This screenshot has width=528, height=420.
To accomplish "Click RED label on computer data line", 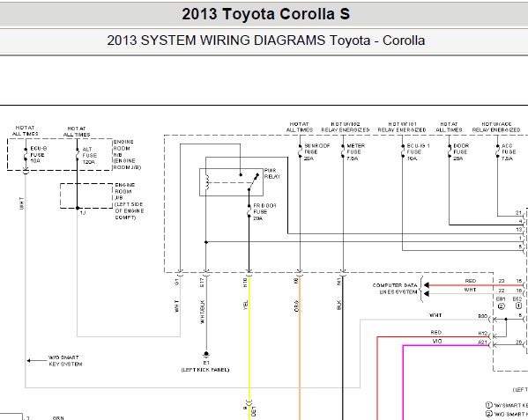I will pyautogui.click(x=471, y=281).
